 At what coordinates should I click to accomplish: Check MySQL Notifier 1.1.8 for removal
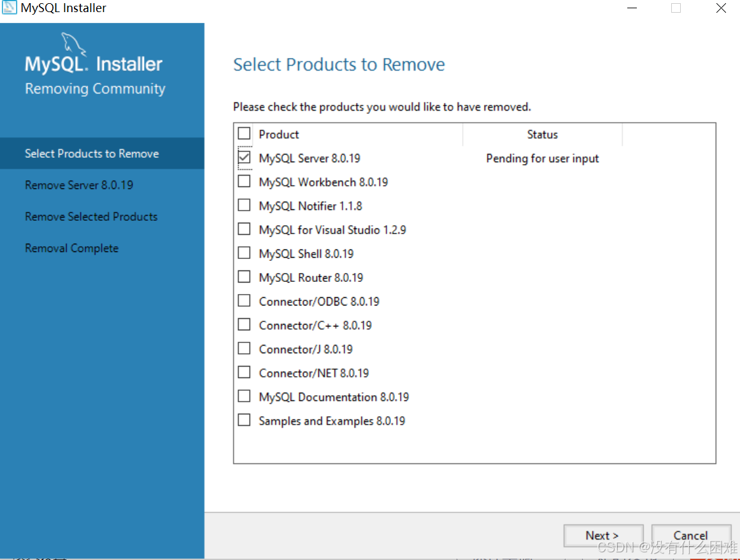(x=244, y=205)
